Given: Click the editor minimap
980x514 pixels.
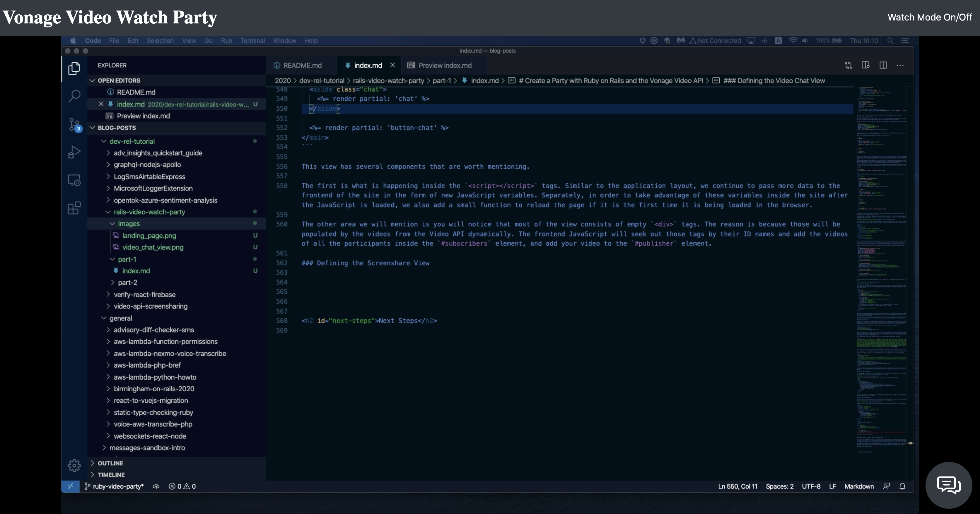Looking at the screenshot, I should [882, 270].
